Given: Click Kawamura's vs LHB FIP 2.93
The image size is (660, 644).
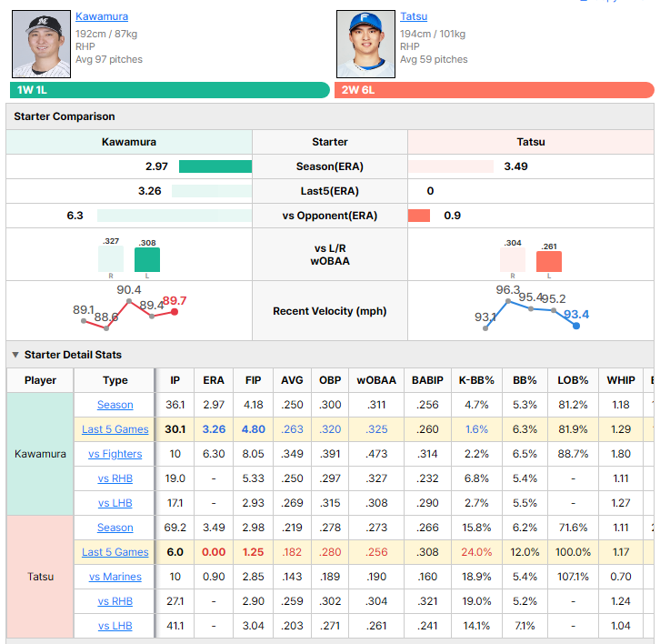Looking at the screenshot, I should (253, 503).
